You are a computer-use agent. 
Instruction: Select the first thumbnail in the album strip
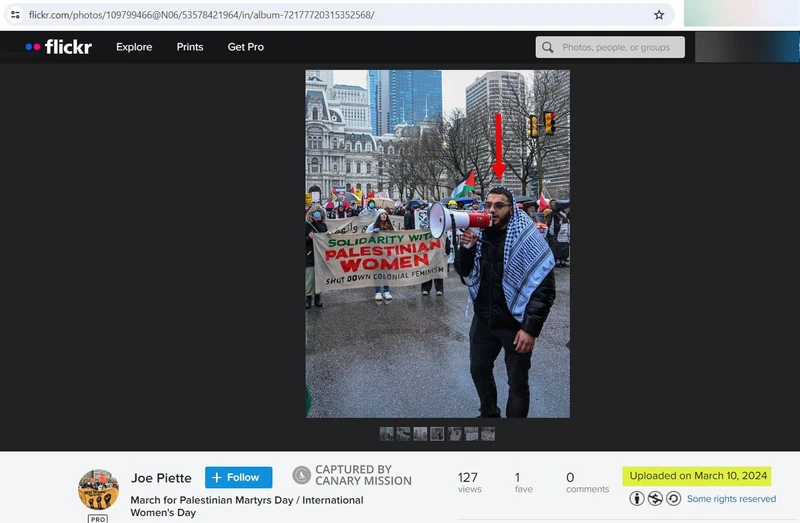click(x=386, y=434)
